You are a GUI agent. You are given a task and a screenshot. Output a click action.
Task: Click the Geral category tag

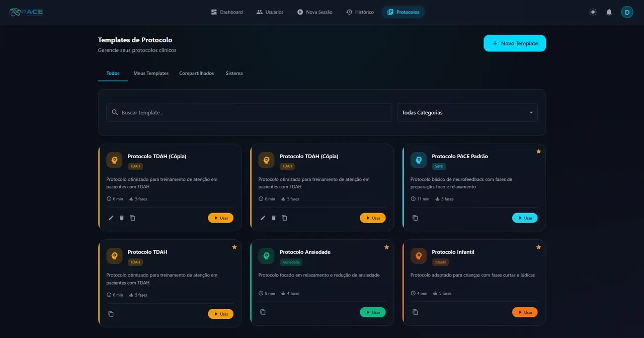click(439, 166)
